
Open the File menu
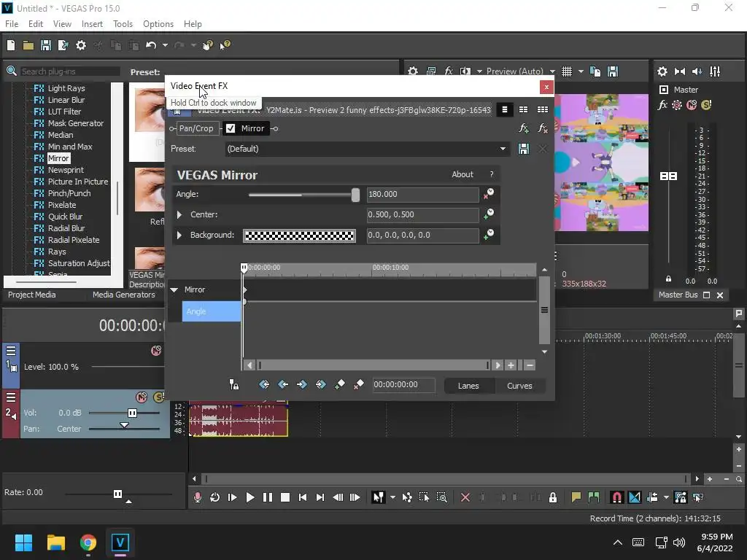(x=12, y=24)
